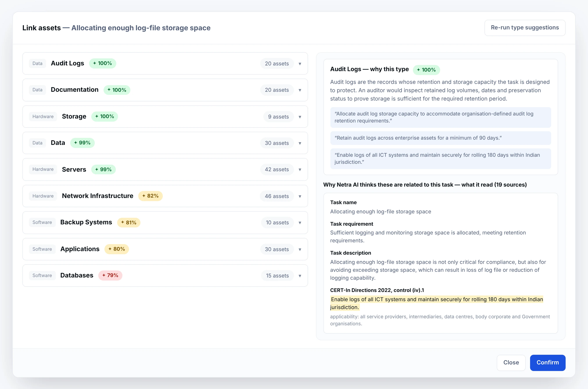Image resolution: width=588 pixels, height=389 pixels.
Task: Click the '10 assets' count on Backup Systems
Action: point(277,223)
